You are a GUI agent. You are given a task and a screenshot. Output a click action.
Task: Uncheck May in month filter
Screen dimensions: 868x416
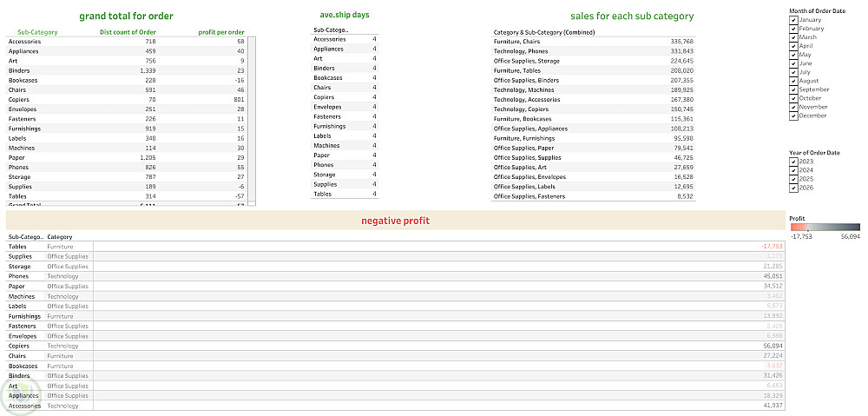pyautogui.click(x=793, y=55)
